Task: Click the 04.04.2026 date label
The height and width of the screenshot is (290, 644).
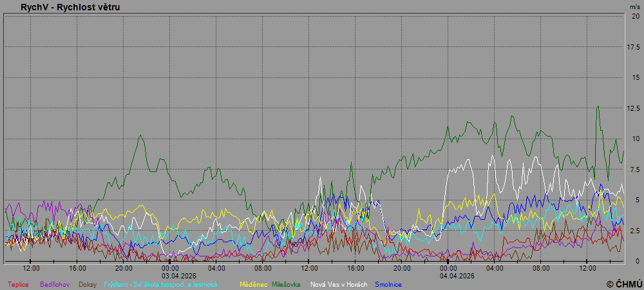Action: click(x=457, y=275)
